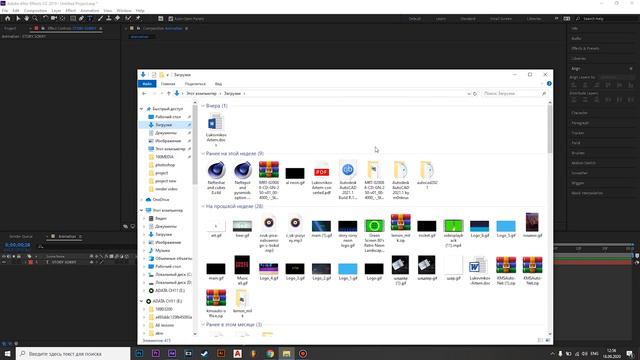The width and height of the screenshot is (640, 360).
Task: Open the Effect menu in After Effects
Action: (x=71, y=11)
